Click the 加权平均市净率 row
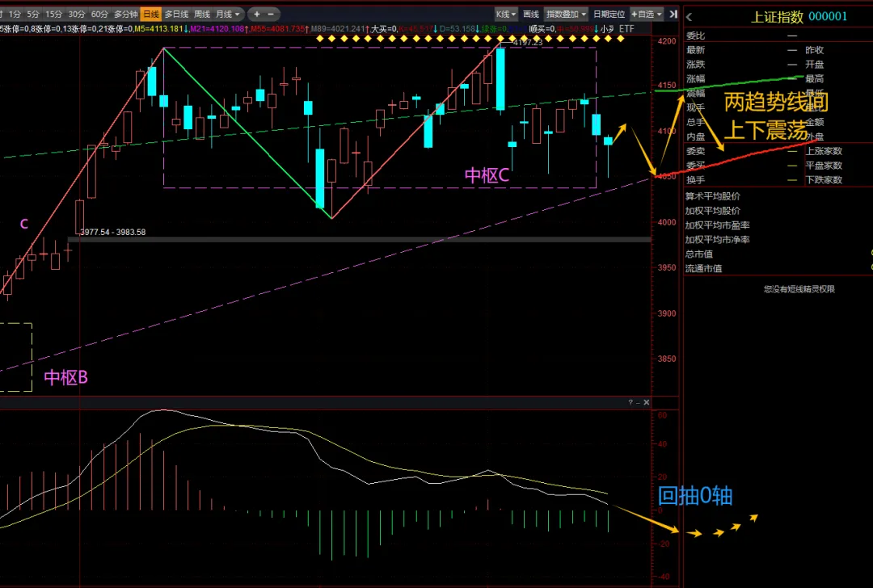 [717, 240]
